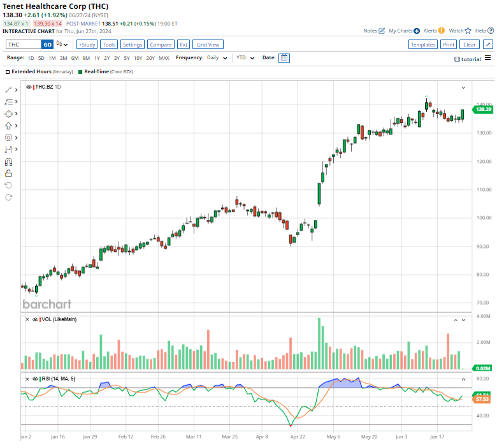Toggle visibility eye for THC.BZ series
Image resolution: width=504 pixels, height=448 pixels.
pyautogui.click(x=29, y=86)
